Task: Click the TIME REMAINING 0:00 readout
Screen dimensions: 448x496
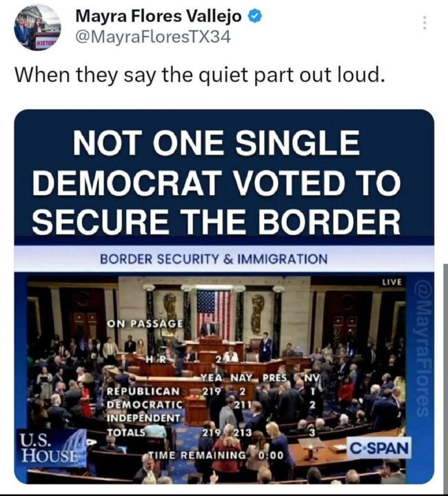Action: coord(216,455)
